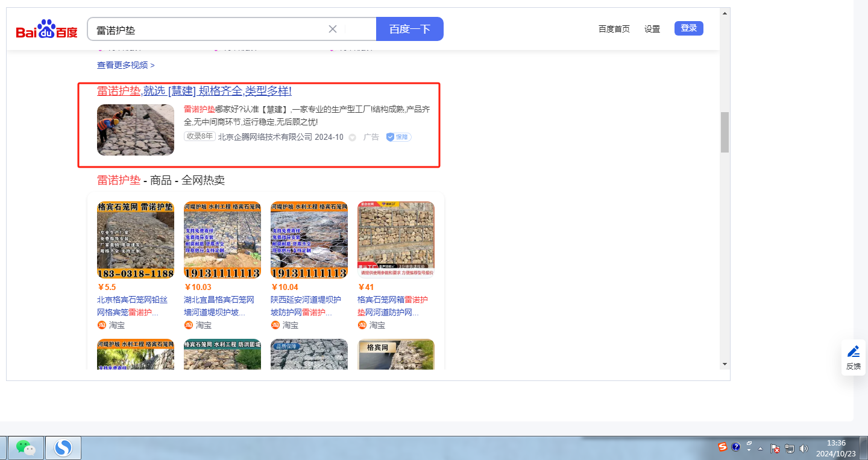Image resolution: width=868 pixels, height=460 pixels.
Task: Open product image showing 183-0318-1188
Action: coord(136,240)
